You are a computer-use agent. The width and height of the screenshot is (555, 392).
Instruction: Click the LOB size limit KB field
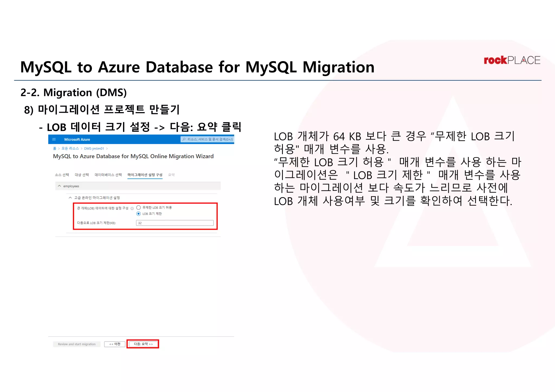[175, 223]
